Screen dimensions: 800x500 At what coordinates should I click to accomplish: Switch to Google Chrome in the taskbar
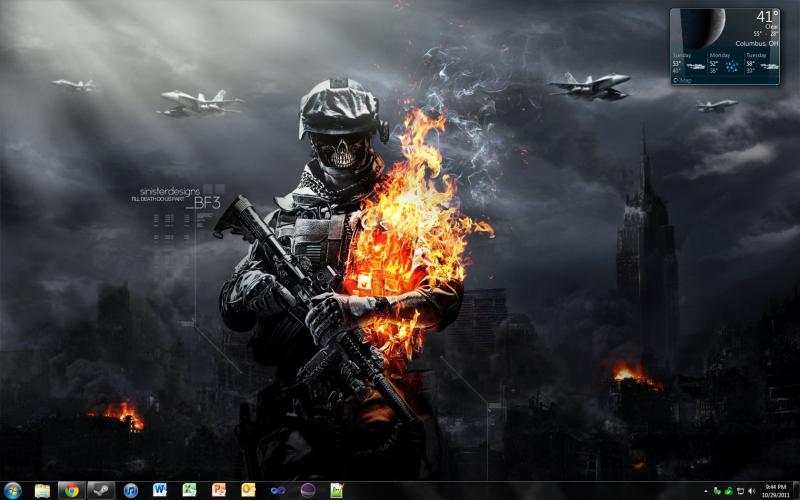(x=71, y=491)
